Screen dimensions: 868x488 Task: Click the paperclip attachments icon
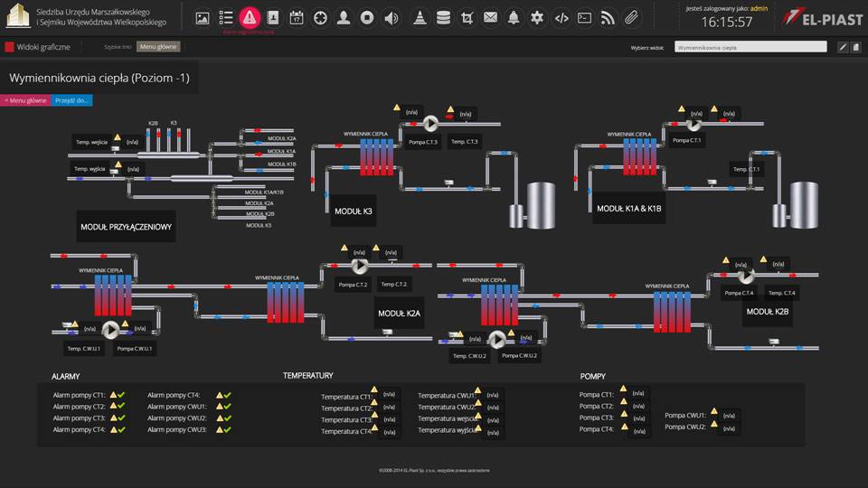pyautogui.click(x=631, y=17)
